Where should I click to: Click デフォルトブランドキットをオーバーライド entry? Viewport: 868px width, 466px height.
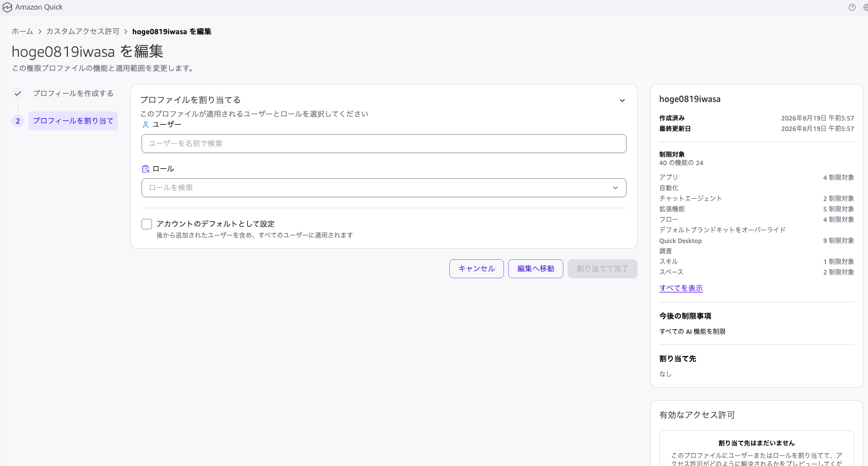coord(722,230)
